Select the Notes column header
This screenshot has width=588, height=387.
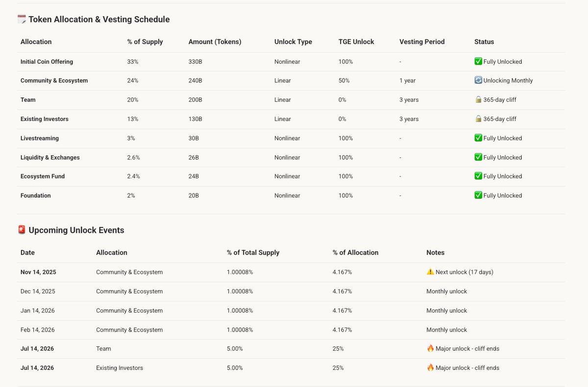pyautogui.click(x=435, y=253)
